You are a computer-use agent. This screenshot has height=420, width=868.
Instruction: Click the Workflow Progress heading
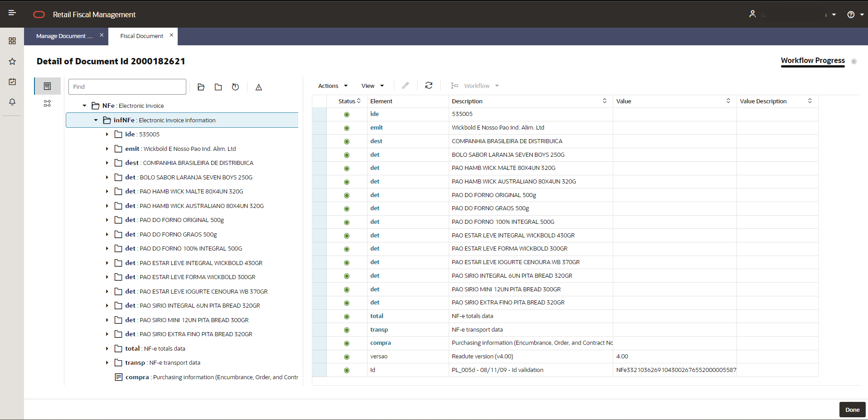click(x=813, y=60)
